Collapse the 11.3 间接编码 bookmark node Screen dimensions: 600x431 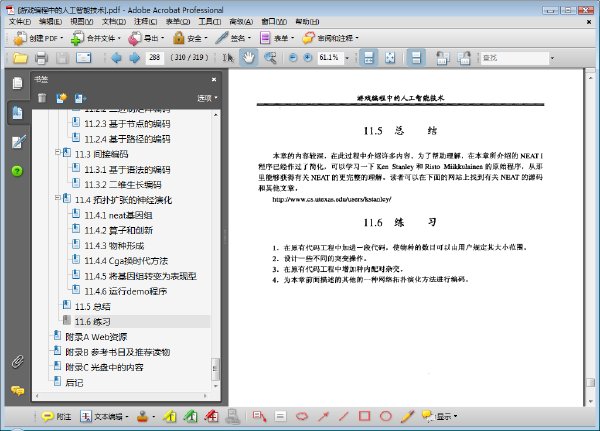point(57,152)
